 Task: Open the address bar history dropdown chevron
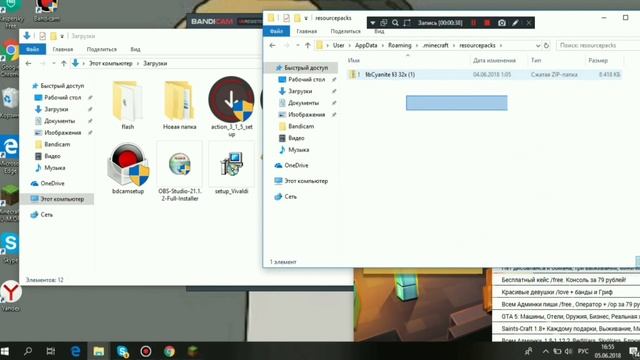[538, 45]
